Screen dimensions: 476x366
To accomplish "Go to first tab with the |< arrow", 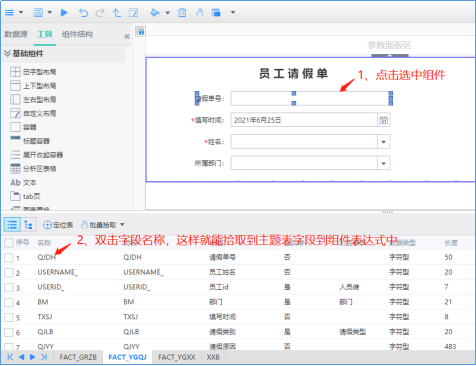I will (x=10, y=357).
